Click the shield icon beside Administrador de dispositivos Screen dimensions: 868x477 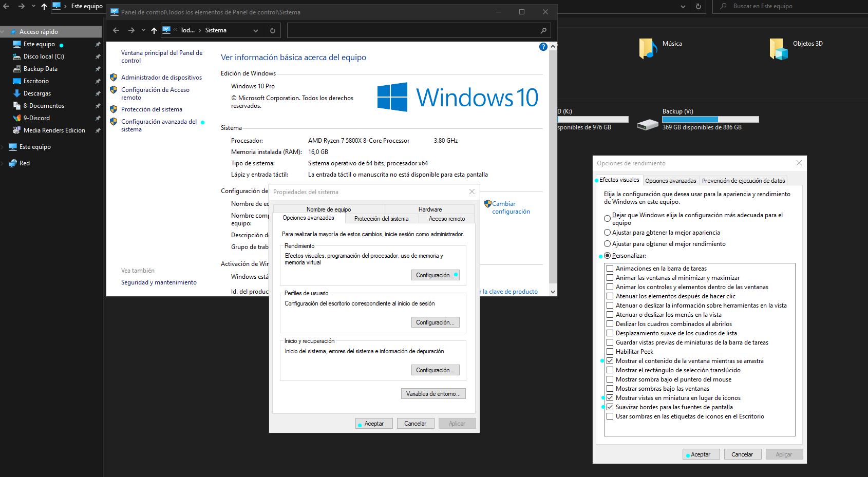tap(114, 78)
